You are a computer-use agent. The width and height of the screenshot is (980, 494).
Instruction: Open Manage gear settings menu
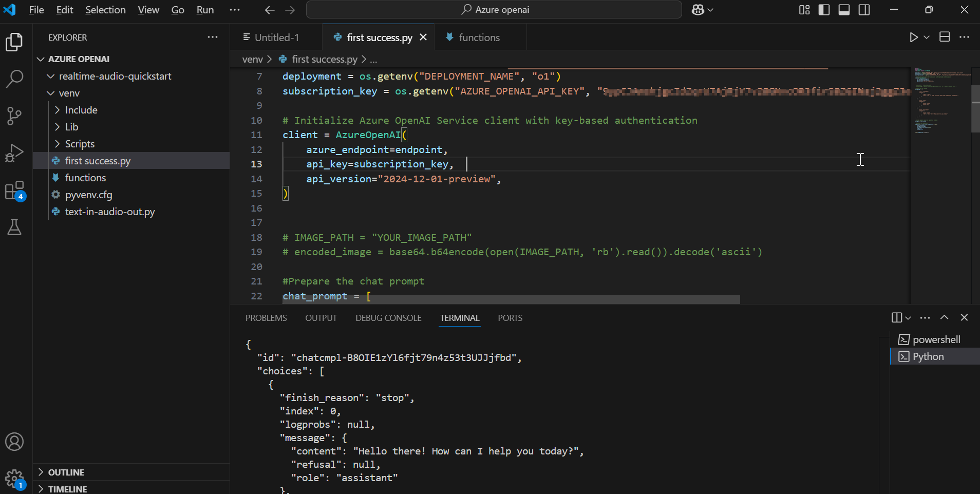(14, 479)
